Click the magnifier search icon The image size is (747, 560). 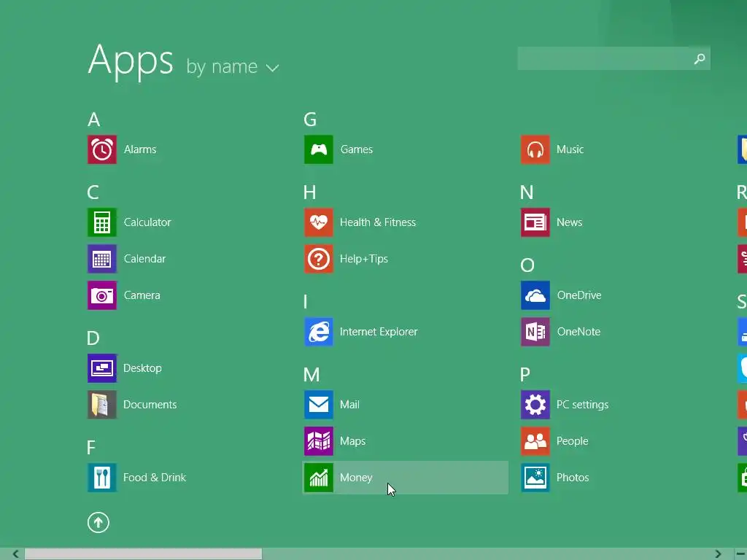point(700,58)
